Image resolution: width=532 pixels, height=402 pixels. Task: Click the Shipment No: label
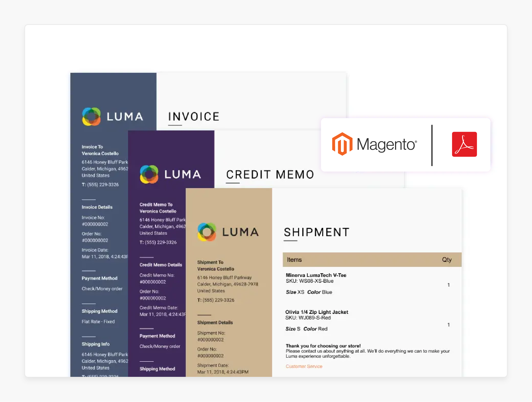pos(211,333)
